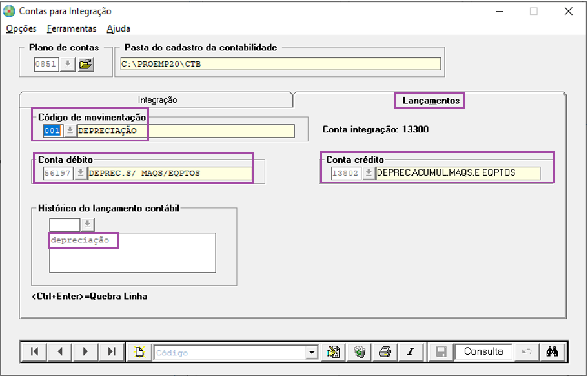The image size is (588, 376).
Task: Create a new record with page icon
Action: click(139, 351)
